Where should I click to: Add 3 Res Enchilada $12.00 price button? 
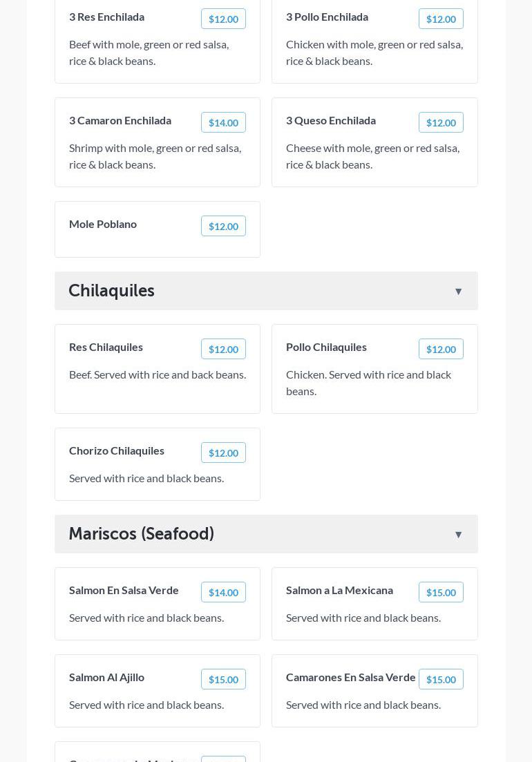223,19
